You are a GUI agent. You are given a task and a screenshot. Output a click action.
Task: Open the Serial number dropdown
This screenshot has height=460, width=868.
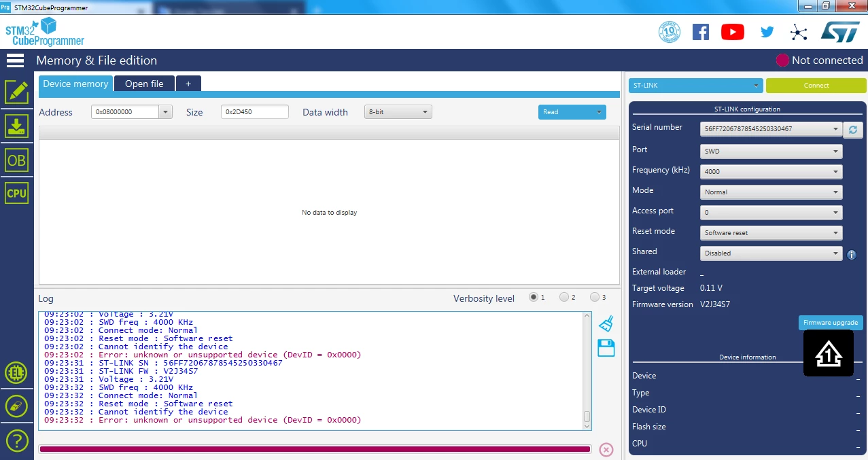[x=771, y=129]
